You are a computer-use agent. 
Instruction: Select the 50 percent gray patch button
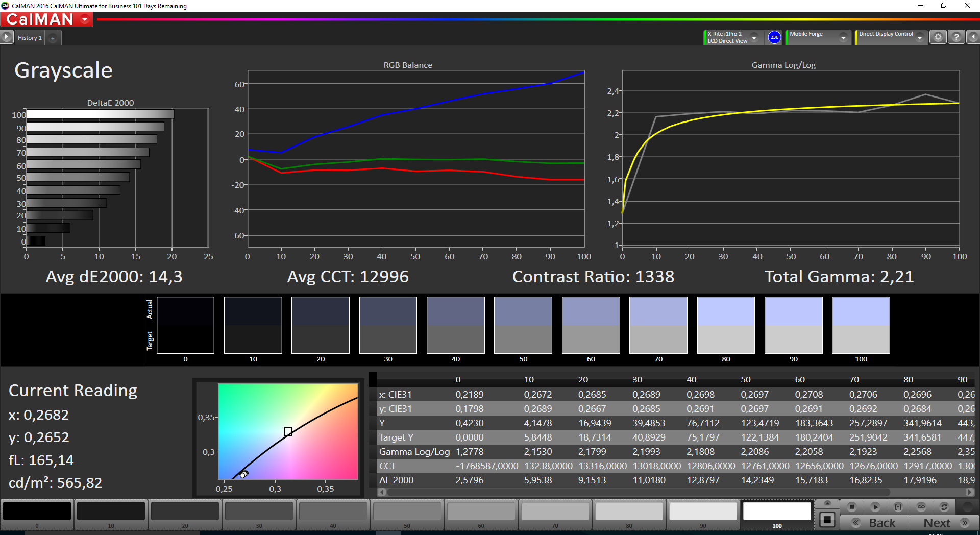tap(407, 515)
